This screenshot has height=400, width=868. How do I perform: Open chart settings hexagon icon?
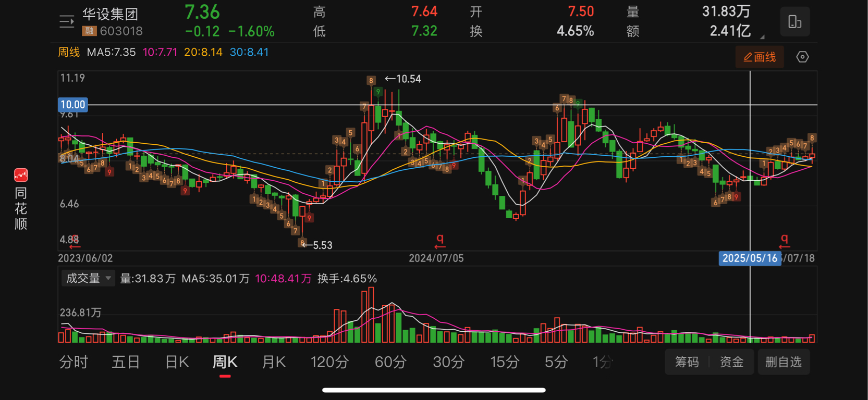tap(802, 57)
